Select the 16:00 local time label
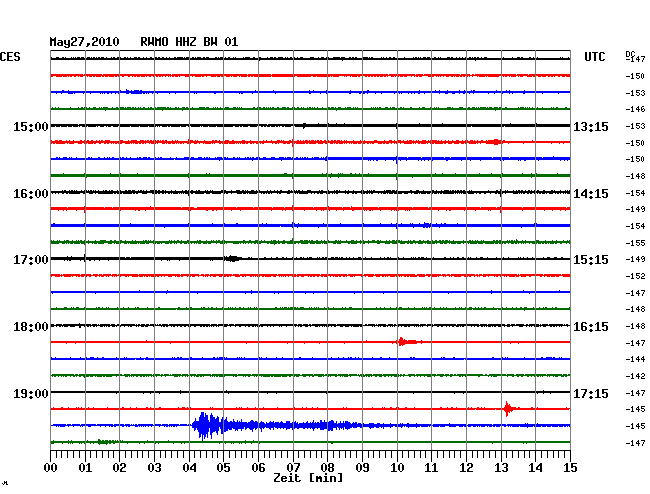This screenshot has height=494, width=650. click(31, 194)
